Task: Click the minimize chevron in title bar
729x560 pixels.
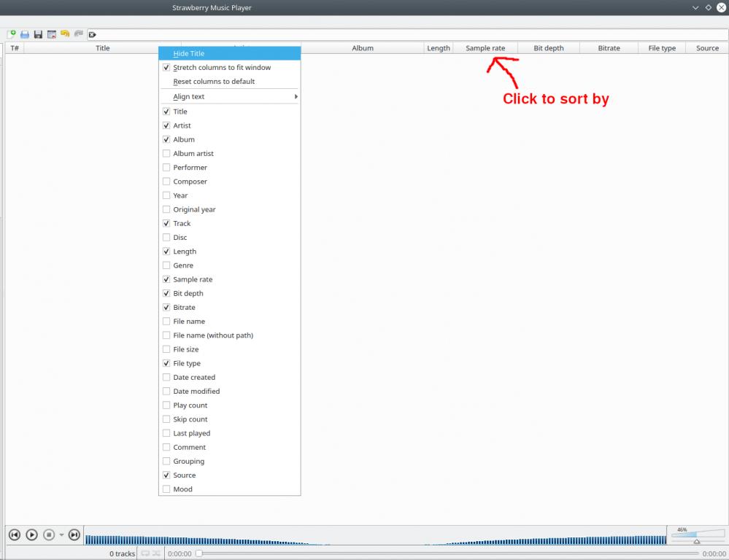Action: tap(695, 7)
